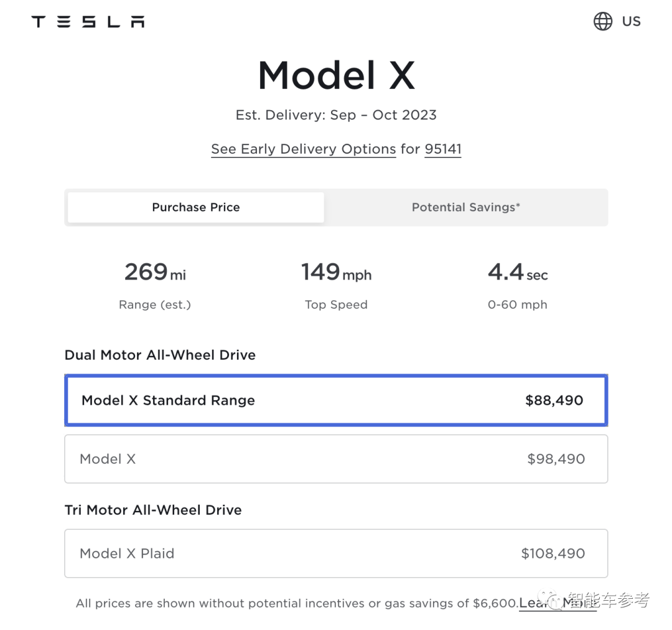Image resolution: width=672 pixels, height=630 pixels.
Task: Click the 95141 zip code link
Action: coord(442,149)
